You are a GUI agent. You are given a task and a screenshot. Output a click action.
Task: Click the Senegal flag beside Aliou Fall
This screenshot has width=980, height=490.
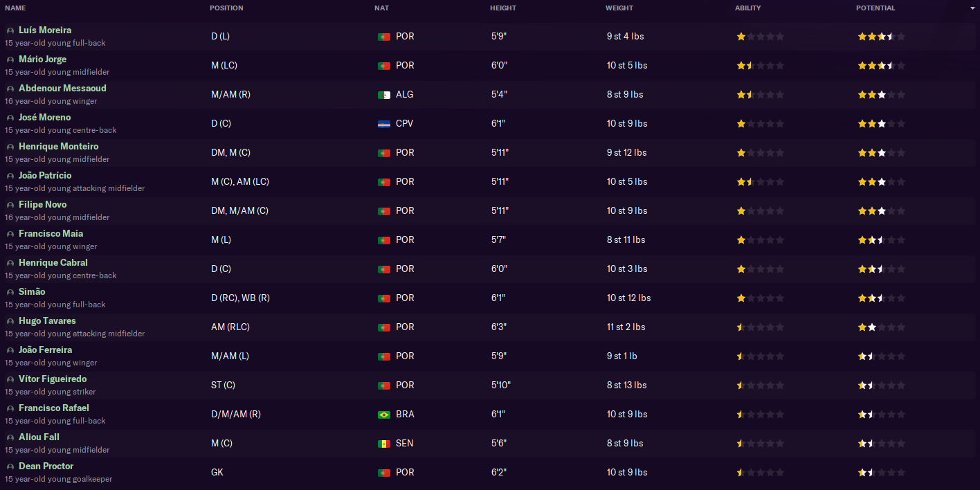[x=384, y=444]
